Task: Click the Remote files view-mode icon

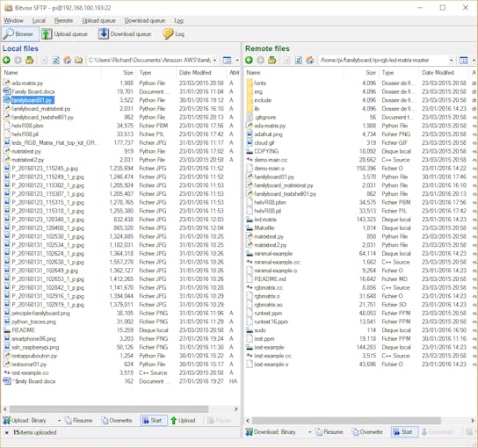Action: pyautogui.click(x=463, y=60)
